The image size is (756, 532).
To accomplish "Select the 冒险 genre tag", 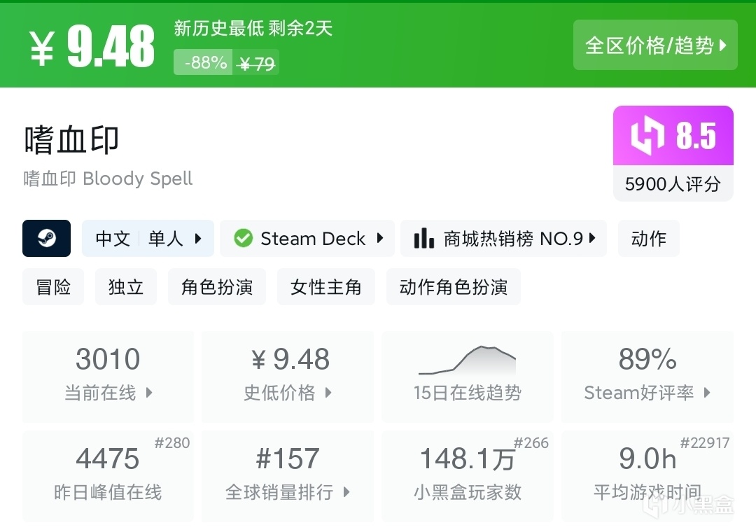I will [x=53, y=287].
